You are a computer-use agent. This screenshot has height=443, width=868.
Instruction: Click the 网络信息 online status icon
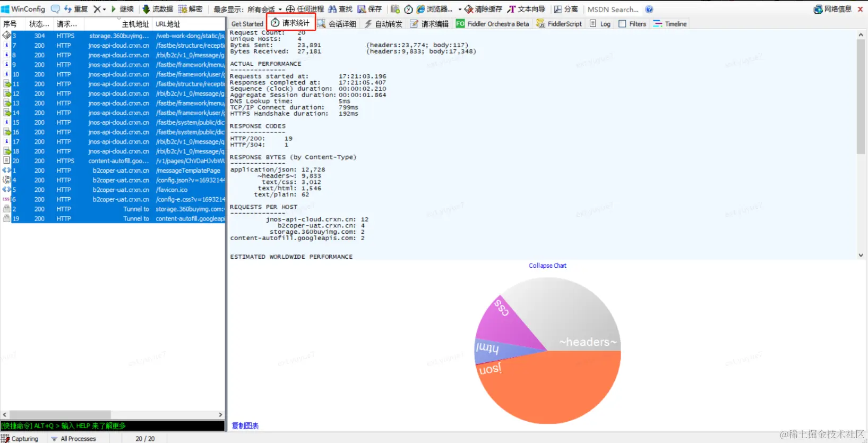click(x=832, y=9)
